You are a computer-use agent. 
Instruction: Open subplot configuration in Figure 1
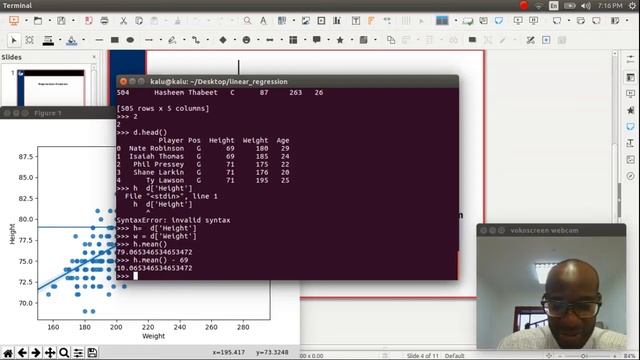78,353
